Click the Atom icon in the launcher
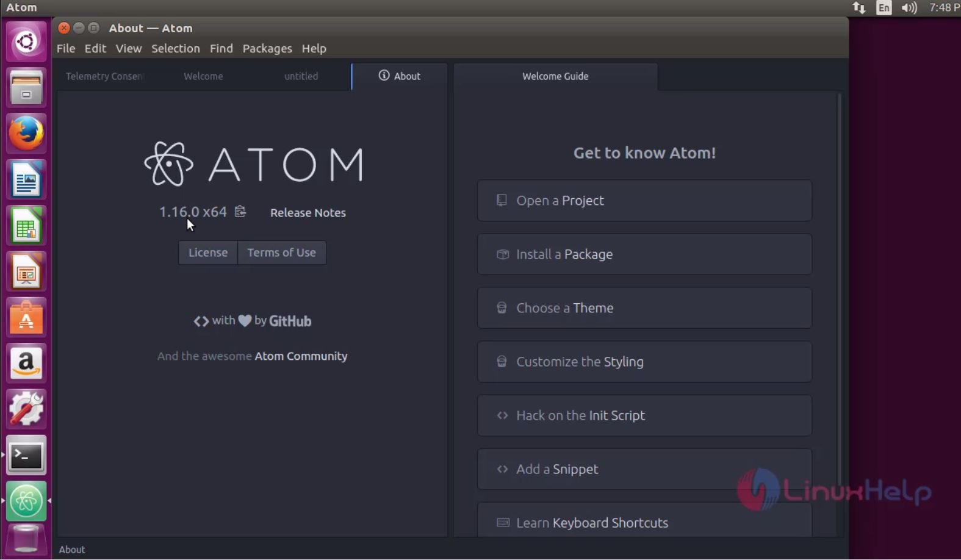The image size is (961, 560). click(x=26, y=501)
